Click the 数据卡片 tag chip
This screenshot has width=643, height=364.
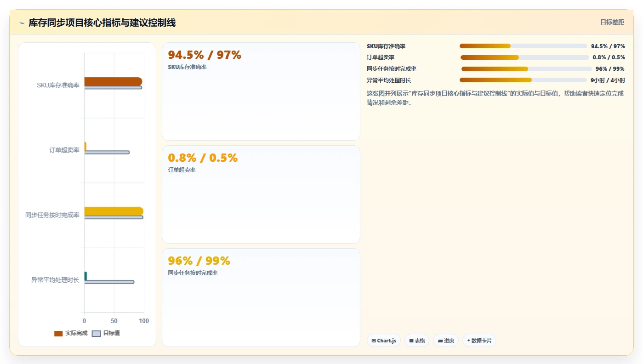479,341
